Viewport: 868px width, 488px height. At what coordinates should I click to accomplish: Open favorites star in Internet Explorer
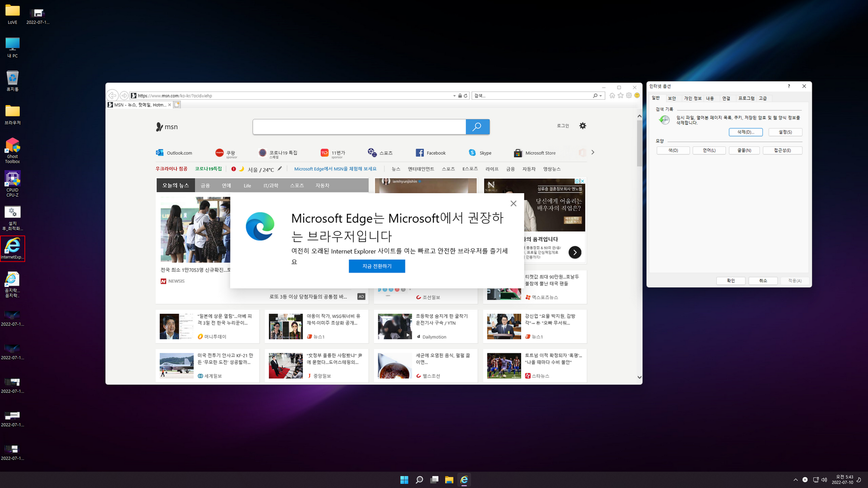(620, 95)
